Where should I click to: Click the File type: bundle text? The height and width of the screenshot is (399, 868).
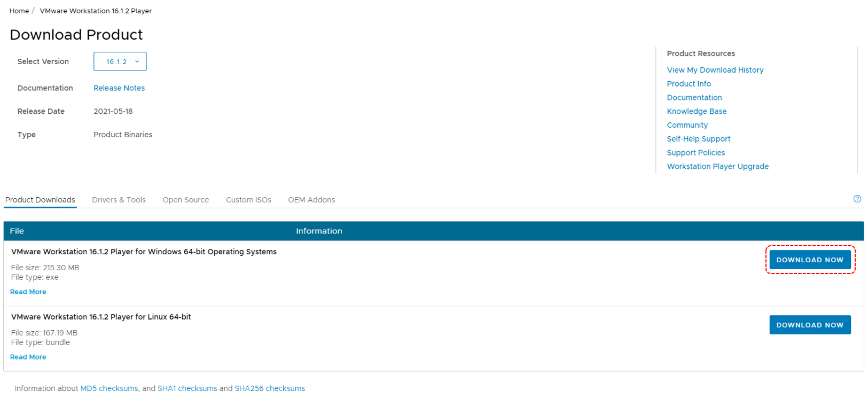41,342
